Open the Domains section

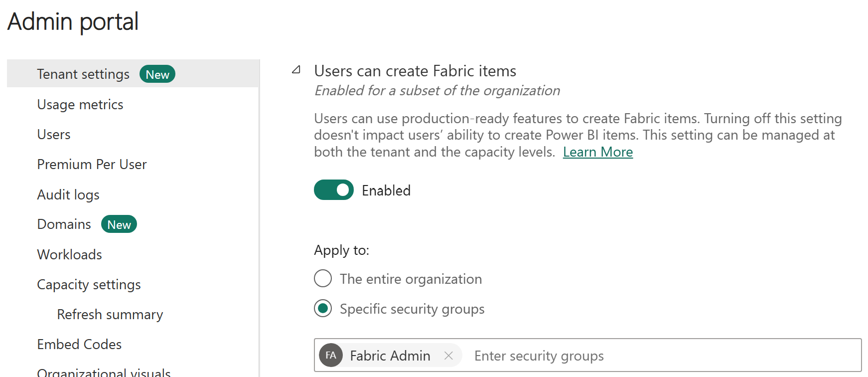(x=64, y=224)
